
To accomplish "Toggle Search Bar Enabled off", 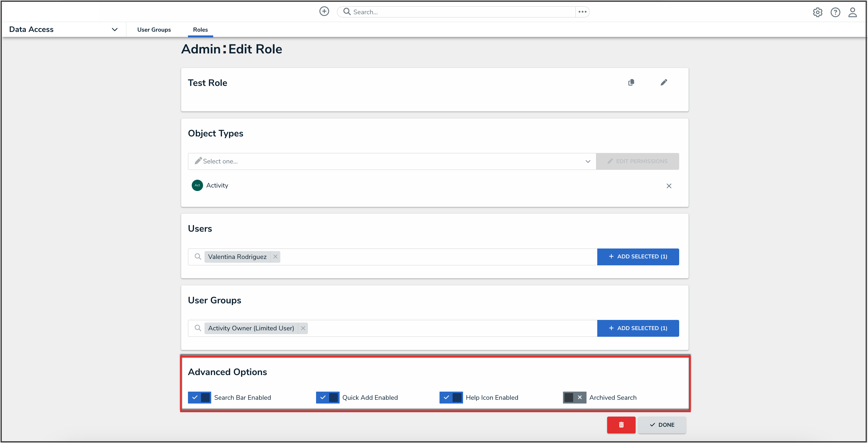I will coord(200,397).
